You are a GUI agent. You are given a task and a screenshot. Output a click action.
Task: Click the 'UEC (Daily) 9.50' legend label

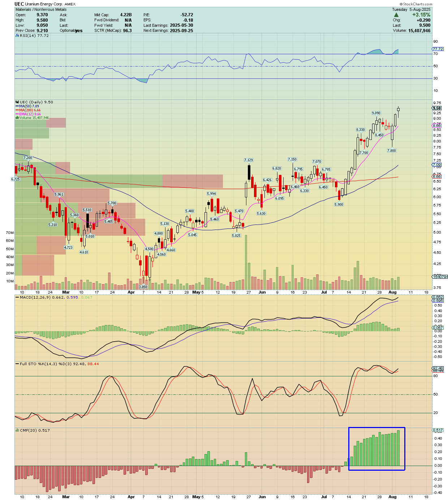click(36, 102)
